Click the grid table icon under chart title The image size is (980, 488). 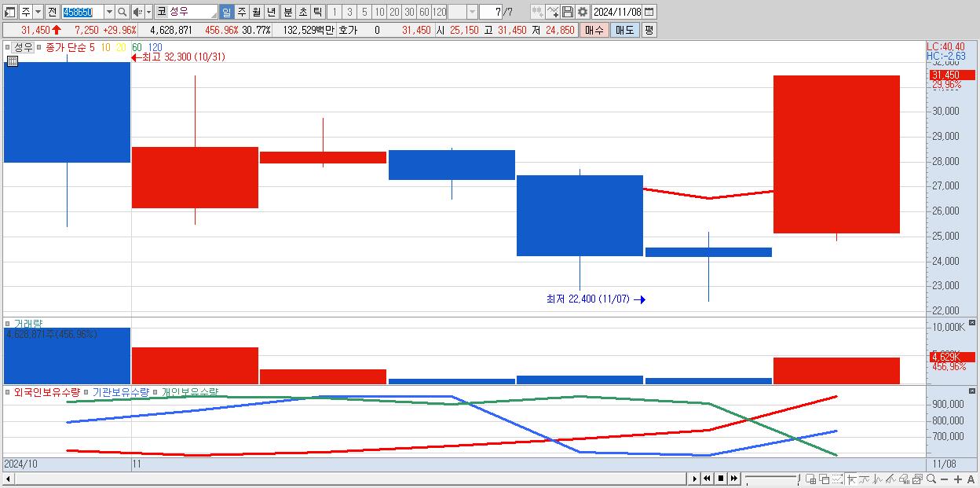(12, 61)
